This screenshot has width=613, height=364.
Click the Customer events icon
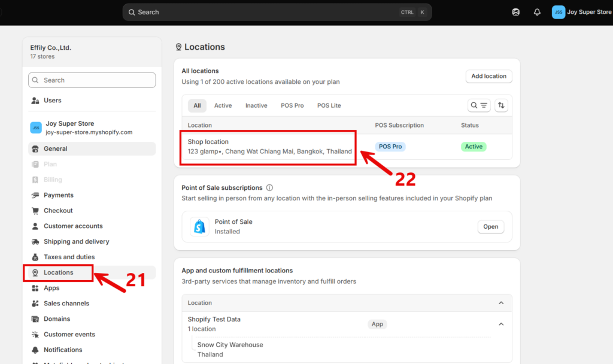point(35,334)
